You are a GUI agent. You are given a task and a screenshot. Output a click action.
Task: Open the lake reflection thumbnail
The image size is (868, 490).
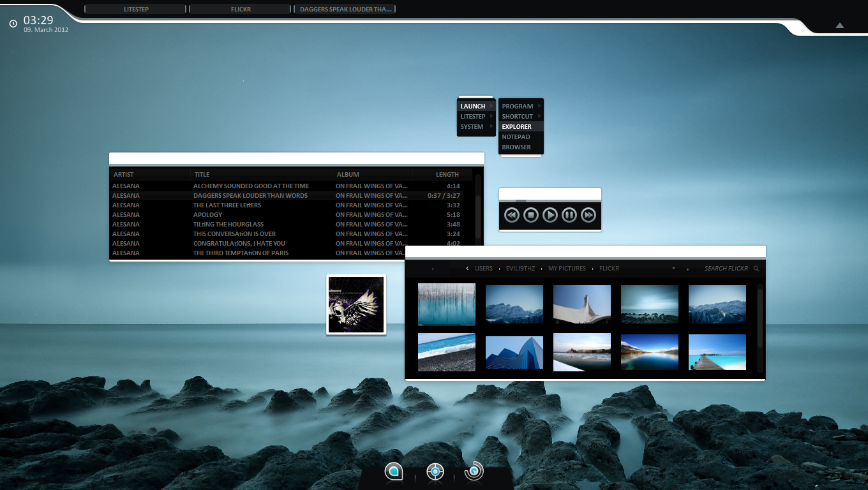[x=650, y=352]
